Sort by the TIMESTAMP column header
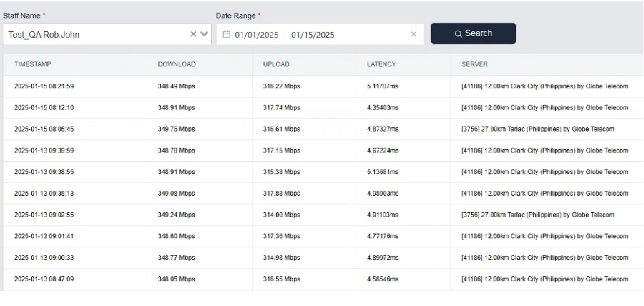Image resolution: width=644 pixels, height=306 pixels. pyautogui.click(x=33, y=64)
